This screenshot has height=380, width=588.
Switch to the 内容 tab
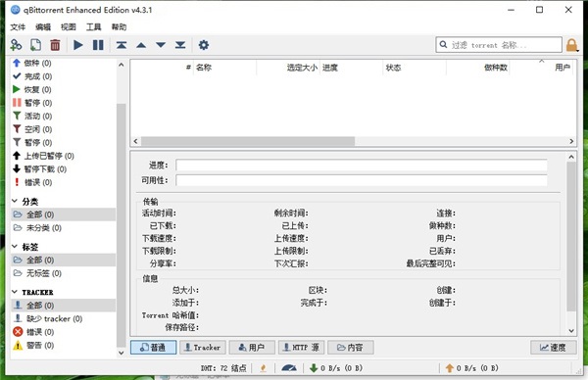[x=351, y=348]
